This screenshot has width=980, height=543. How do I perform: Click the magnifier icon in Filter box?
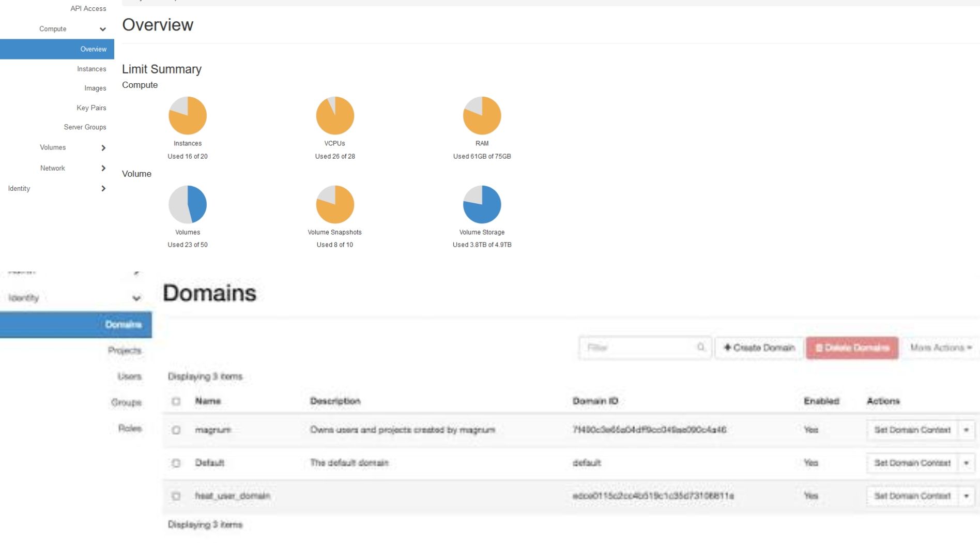point(701,347)
